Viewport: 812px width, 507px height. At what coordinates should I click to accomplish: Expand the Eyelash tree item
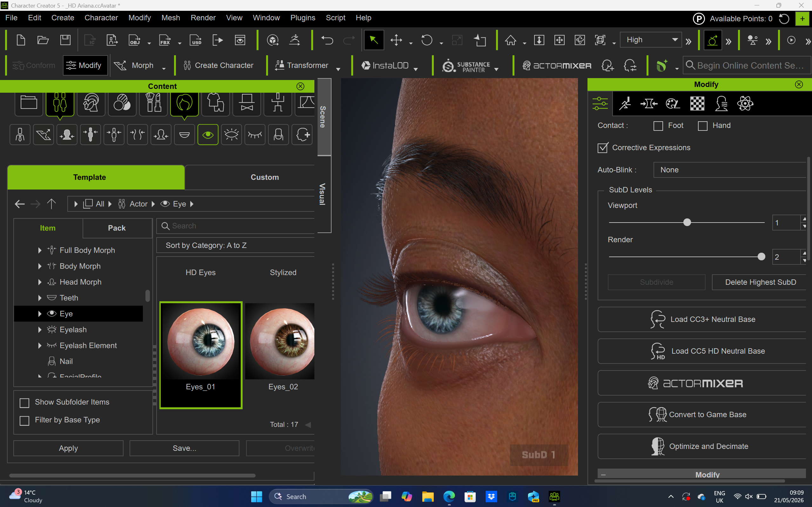40,330
